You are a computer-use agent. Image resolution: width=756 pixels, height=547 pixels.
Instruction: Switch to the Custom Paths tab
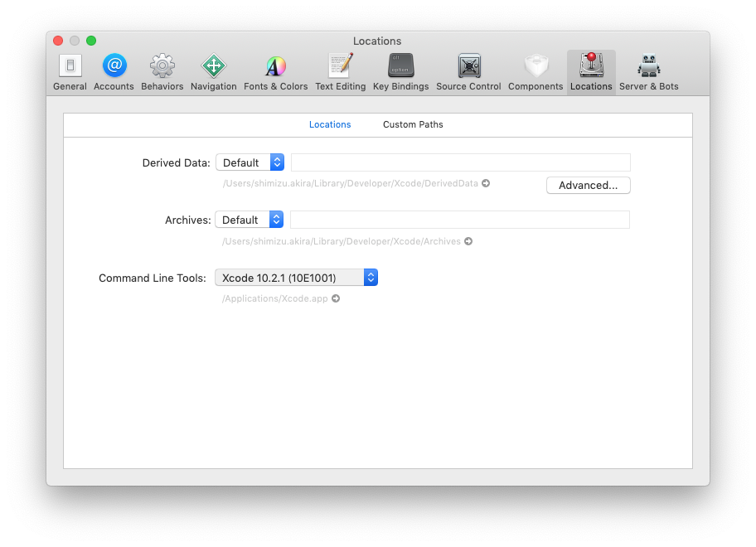(413, 124)
